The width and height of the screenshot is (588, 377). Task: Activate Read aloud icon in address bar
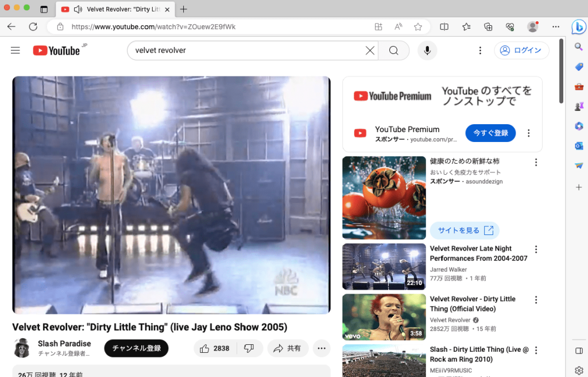coord(399,26)
